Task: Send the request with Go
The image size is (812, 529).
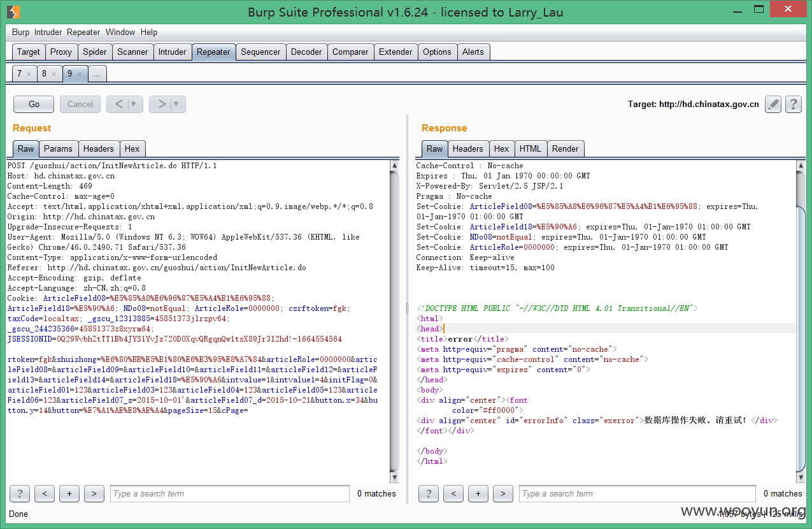Action: pyautogui.click(x=34, y=104)
